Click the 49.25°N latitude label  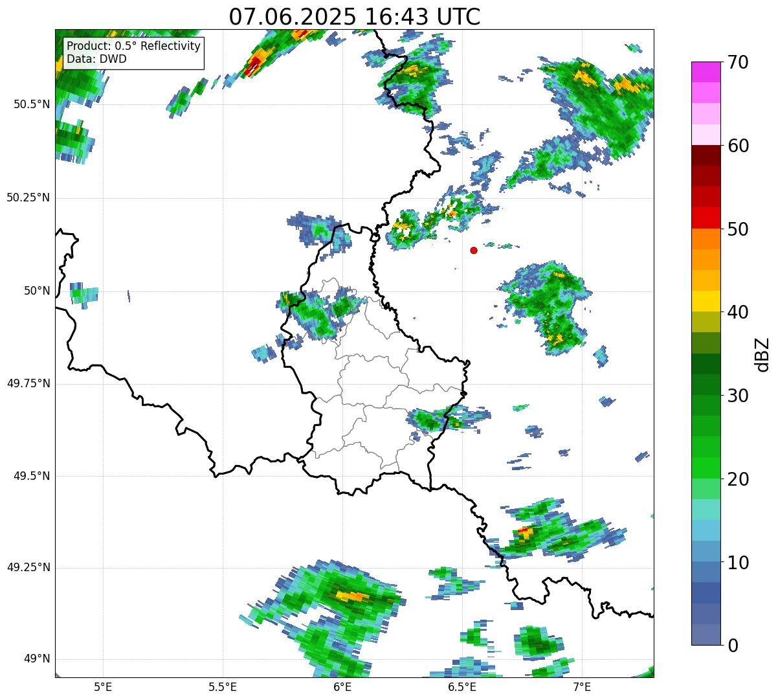coord(28,567)
